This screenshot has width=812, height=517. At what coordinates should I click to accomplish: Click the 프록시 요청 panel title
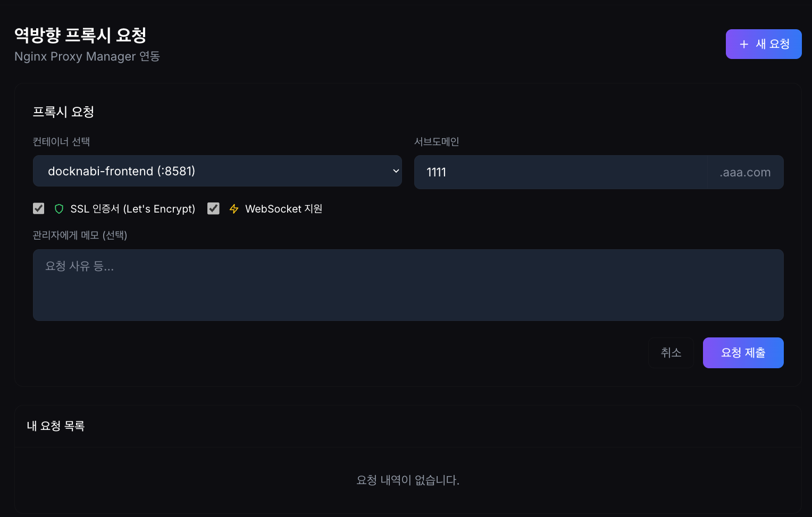pyautogui.click(x=63, y=112)
